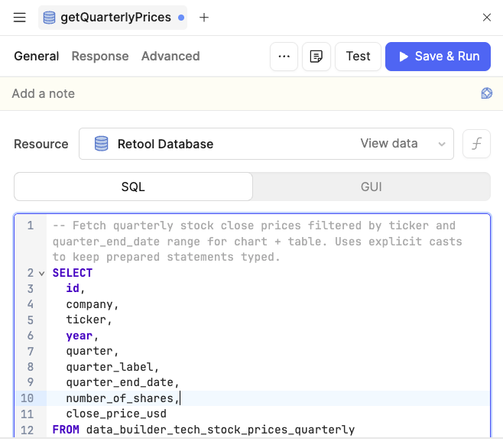
Task: Click the Test button
Action: pos(358,57)
